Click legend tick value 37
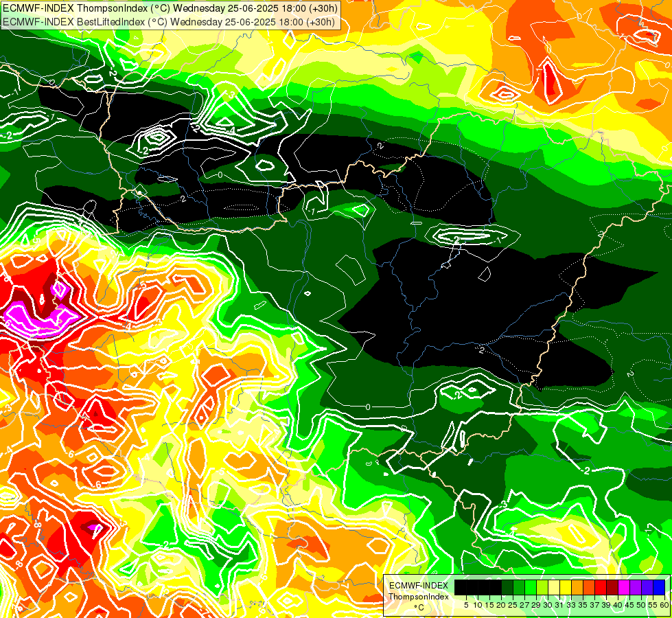The width and height of the screenshot is (672, 618). (595, 605)
